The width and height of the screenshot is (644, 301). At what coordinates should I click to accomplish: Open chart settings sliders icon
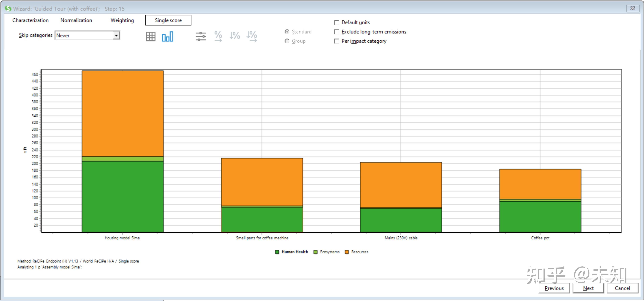201,37
